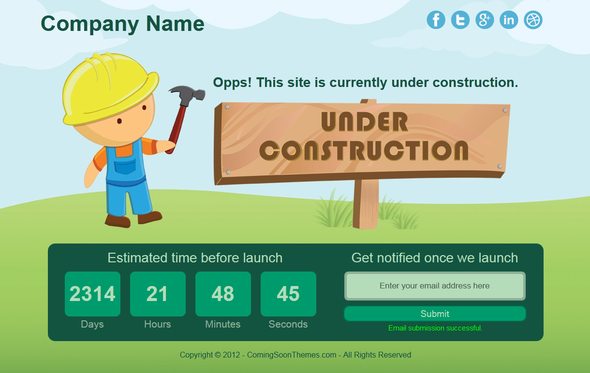Click the email address input field
590x373 pixels.
tap(435, 286)
